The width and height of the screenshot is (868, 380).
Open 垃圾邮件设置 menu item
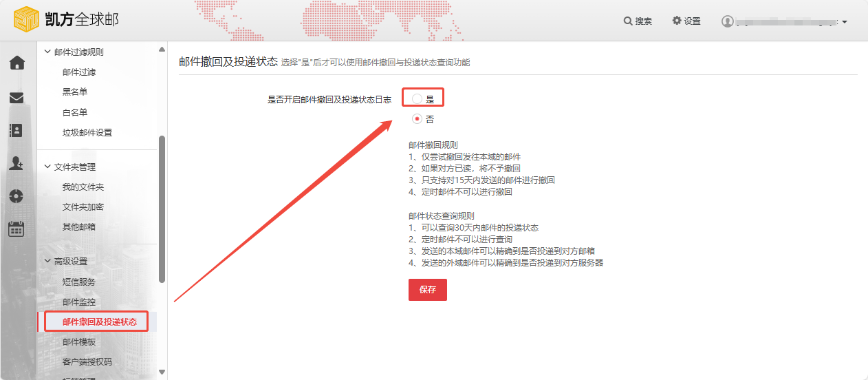coord(87,132)
